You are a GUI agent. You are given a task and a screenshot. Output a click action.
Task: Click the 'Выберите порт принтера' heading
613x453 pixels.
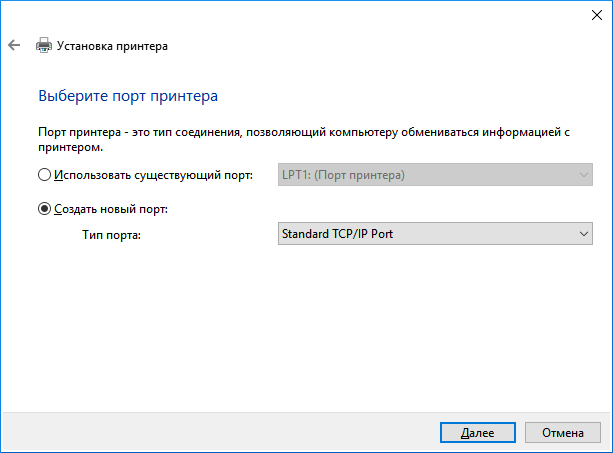click(127, 97)
